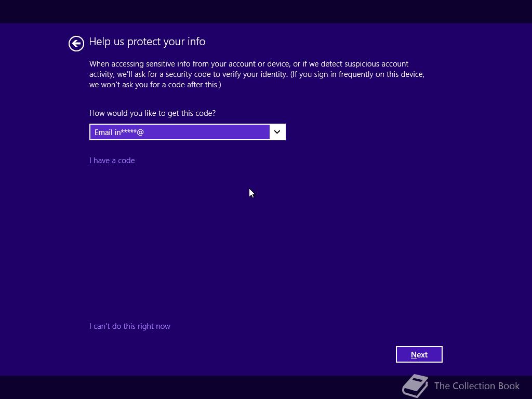This screenshot has width=532, height=399.
Task: Click the 'Help us protect your info' heading
Action: (147, 42)
